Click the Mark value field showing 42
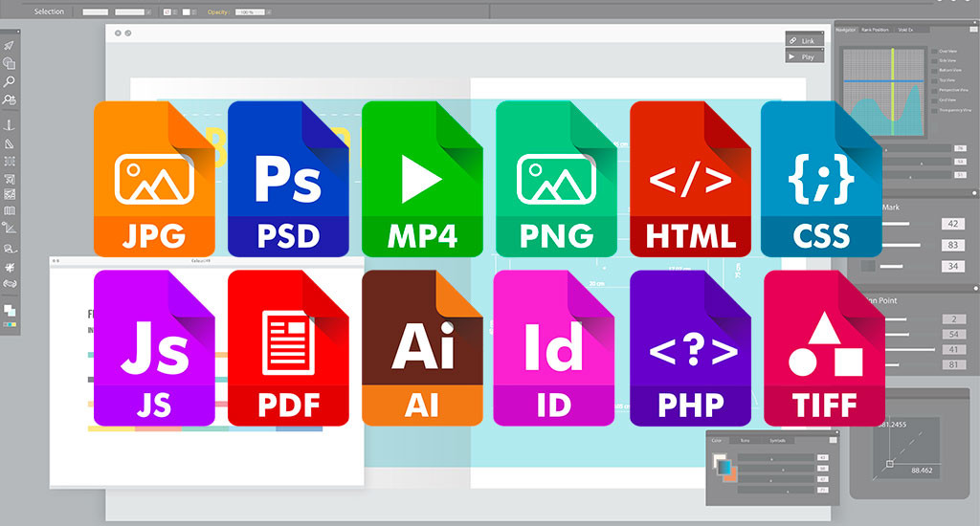Image resolution: width=980 pixels, height=526 pixels. (952, 224)
